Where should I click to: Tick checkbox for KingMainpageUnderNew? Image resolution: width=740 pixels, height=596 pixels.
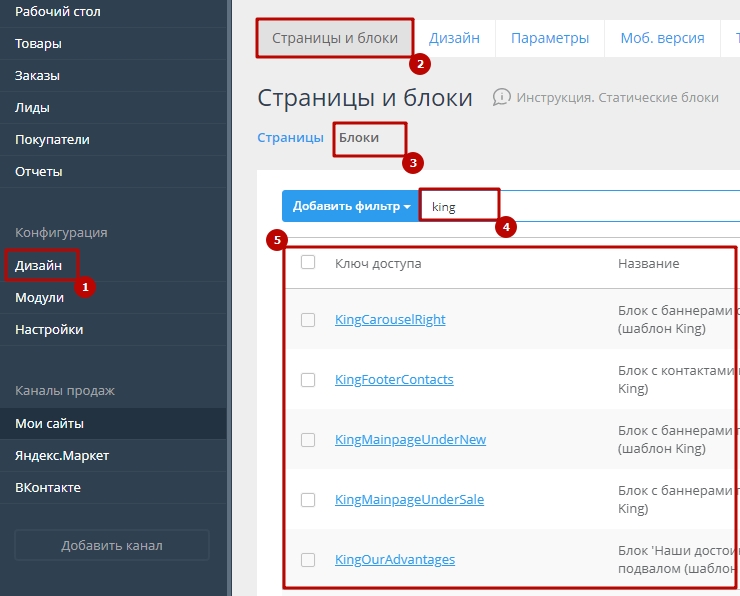click(308, 440)
